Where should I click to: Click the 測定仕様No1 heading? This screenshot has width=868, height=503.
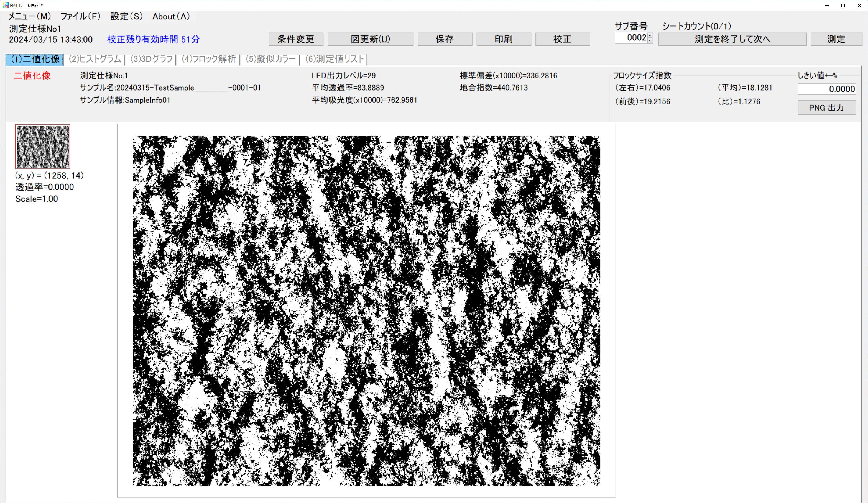35,29
